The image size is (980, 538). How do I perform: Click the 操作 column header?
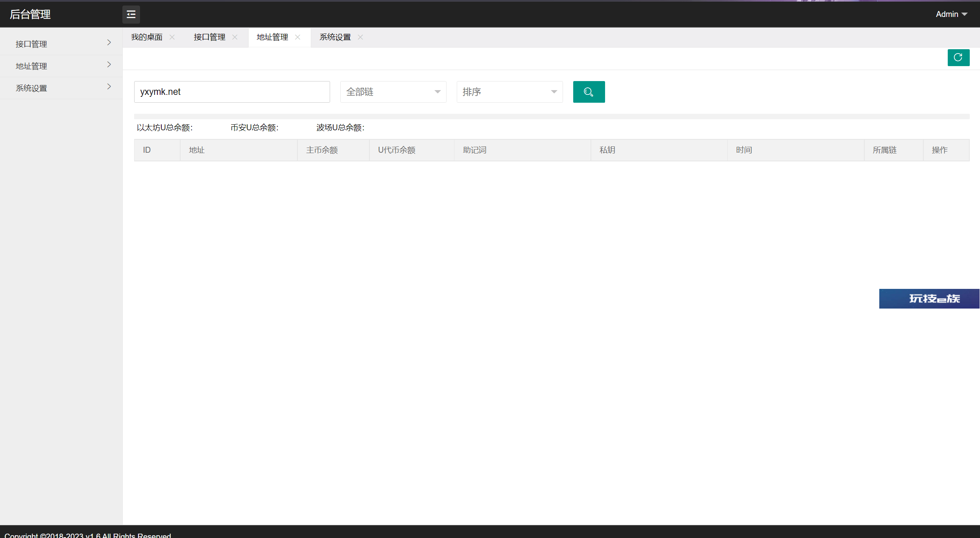point(947,150)
